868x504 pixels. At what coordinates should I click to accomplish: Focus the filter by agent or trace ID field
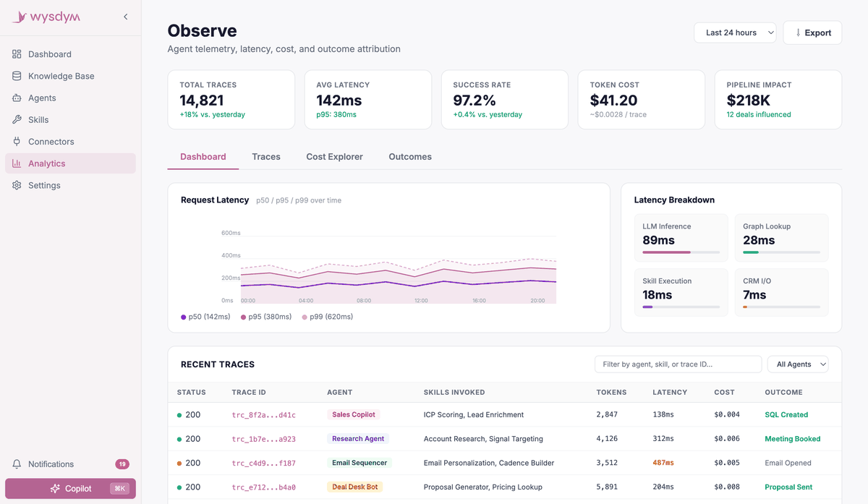tap(678, 364)
